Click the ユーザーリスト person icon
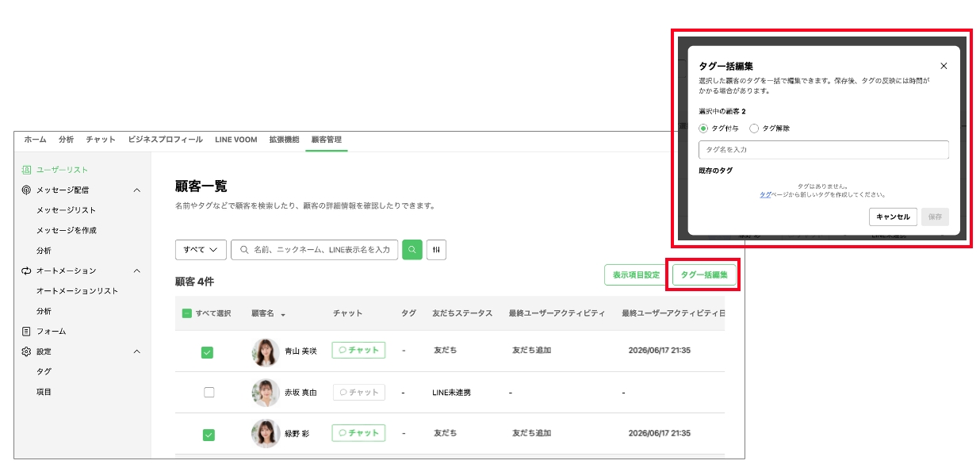The height and width of the screenshot is (472, 980). tap(26, 170)
